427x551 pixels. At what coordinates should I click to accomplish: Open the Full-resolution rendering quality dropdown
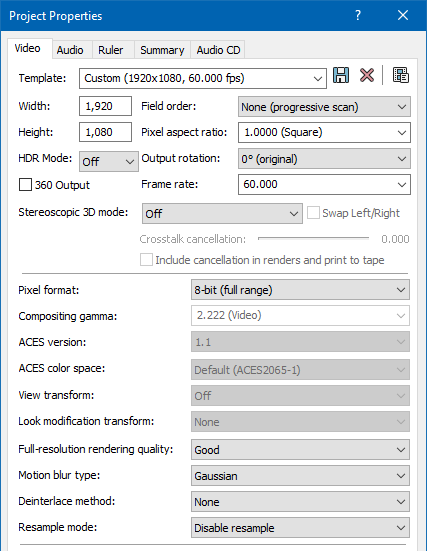300,449
